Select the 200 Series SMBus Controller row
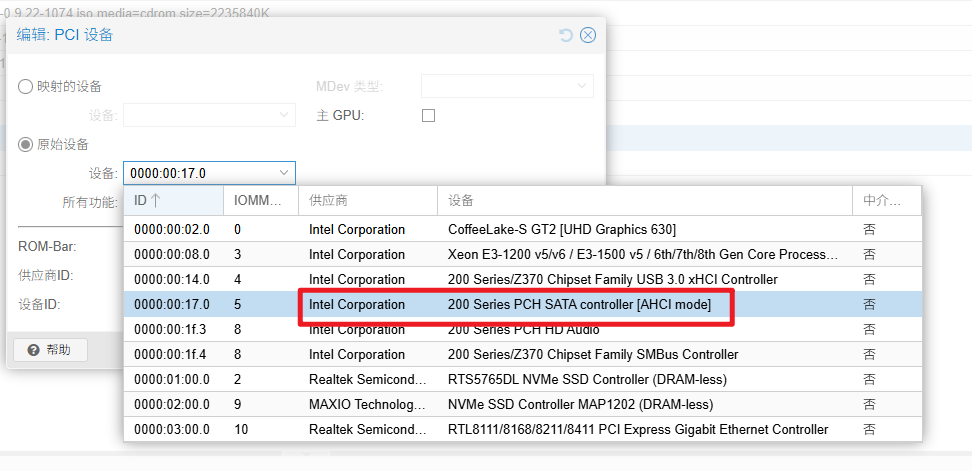Image resolution: width=972 pixels, height=471 pixels. click(x=593, y=354)
